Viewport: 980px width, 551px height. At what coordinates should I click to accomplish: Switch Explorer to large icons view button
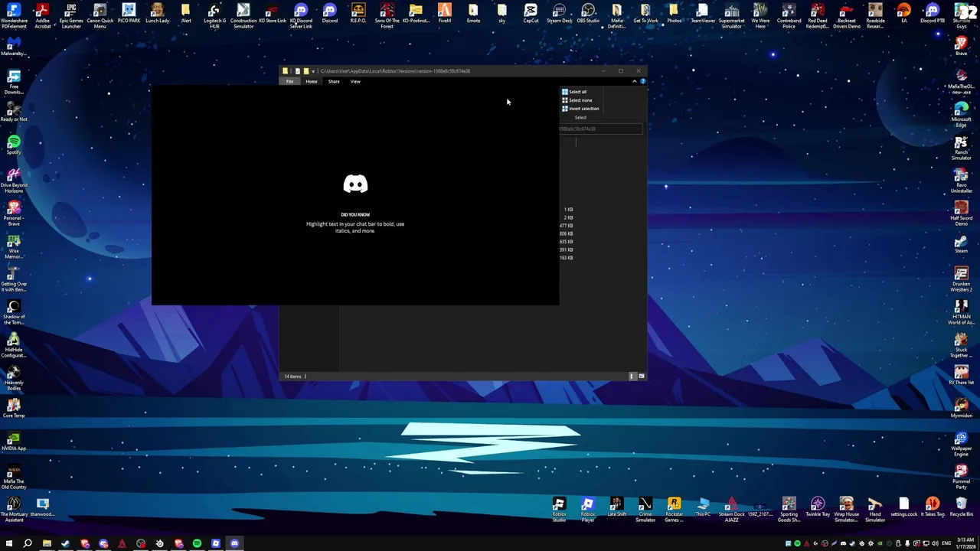coord(642,377)
